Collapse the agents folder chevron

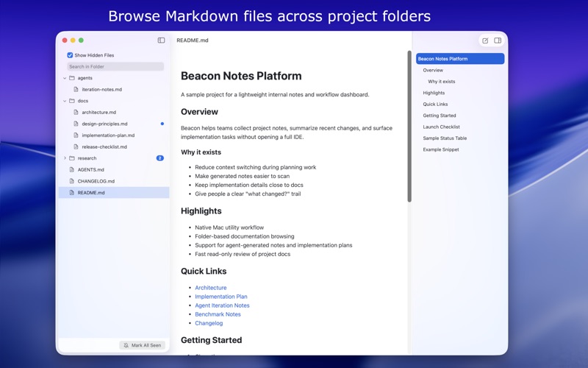(x=65, y=78)
